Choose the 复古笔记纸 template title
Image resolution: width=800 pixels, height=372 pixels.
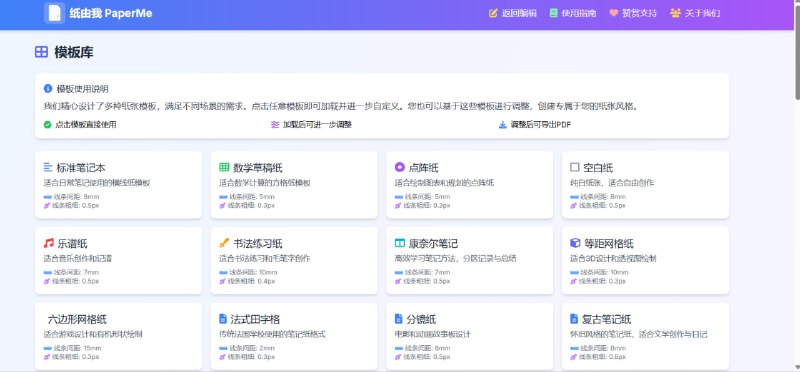tap(607, 319)
